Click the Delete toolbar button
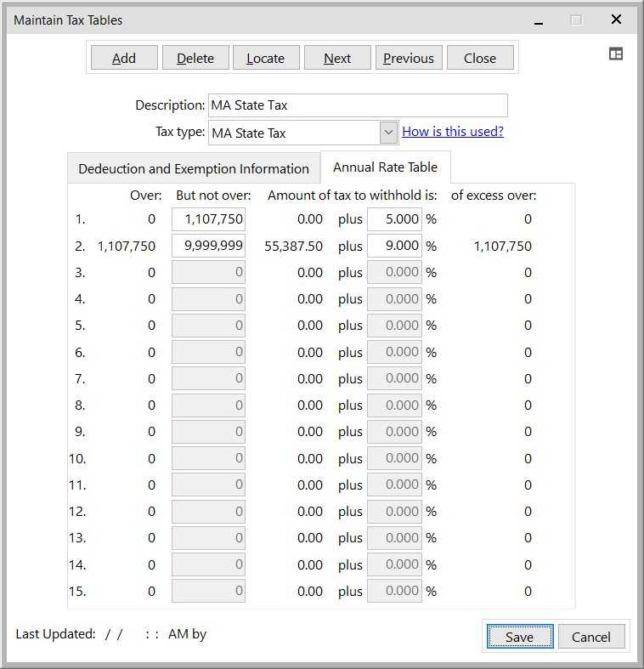The height and width of the screenshot is (669, 644). [x=195, y=58]
